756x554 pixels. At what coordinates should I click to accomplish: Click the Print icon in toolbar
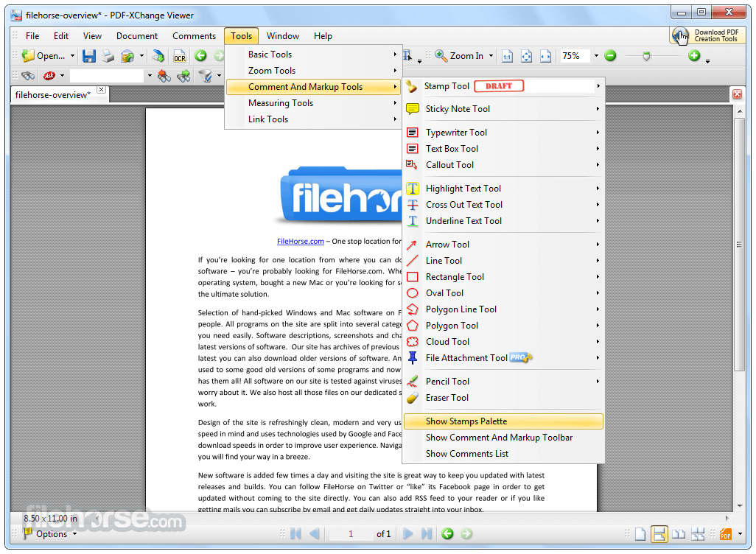coord(108,56)
